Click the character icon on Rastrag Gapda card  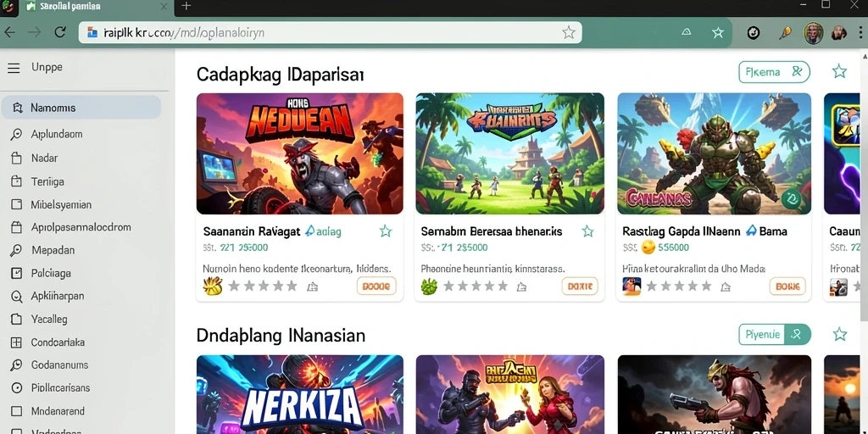[632, 287]
